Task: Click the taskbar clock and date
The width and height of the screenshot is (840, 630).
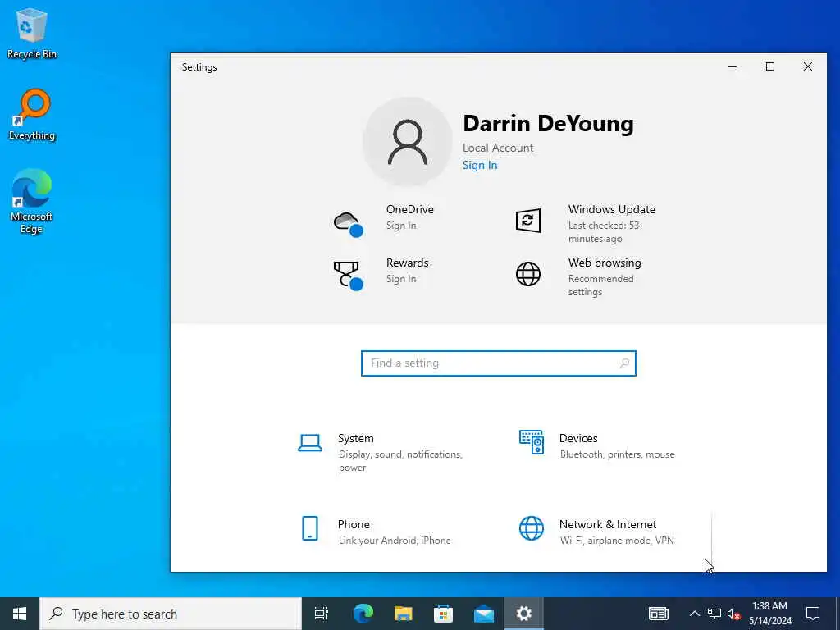Action: tap(769, 614)
